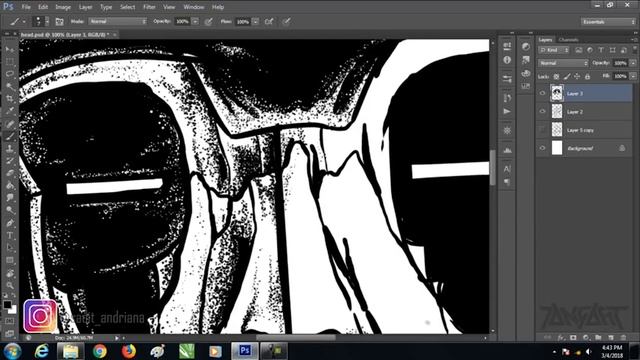Click the foreground color swatch
This screenshot has height=360, width=640.
coord(7,304)
